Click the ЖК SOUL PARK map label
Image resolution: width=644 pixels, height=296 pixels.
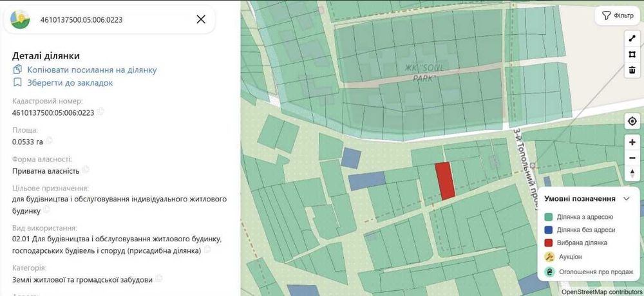click(424, 73)
